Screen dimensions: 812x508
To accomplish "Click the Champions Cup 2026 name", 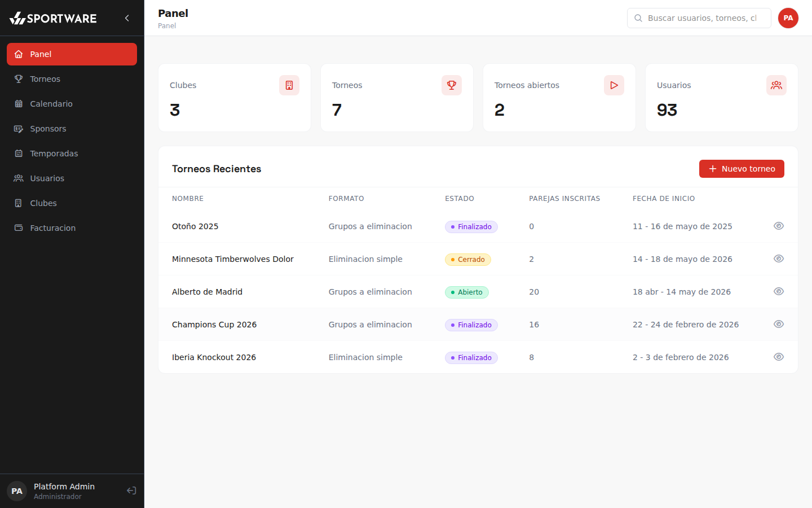I will pyautogui.click(x=214, y=325).
